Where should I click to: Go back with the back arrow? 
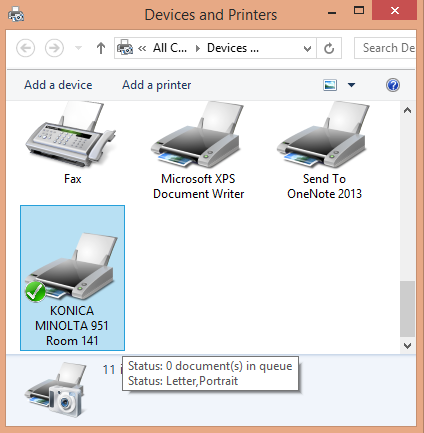[x=25, y=48]
